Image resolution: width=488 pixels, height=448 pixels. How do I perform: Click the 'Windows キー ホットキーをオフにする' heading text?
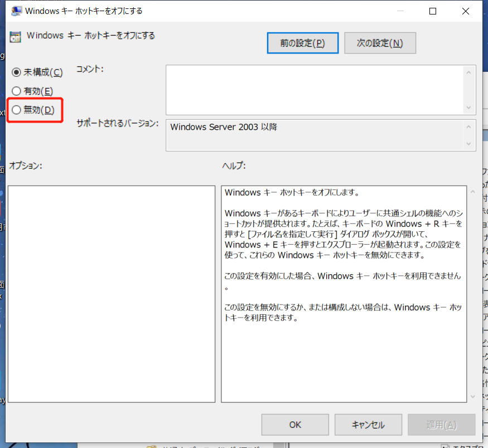pyautogui.click(x=90, y=36)
